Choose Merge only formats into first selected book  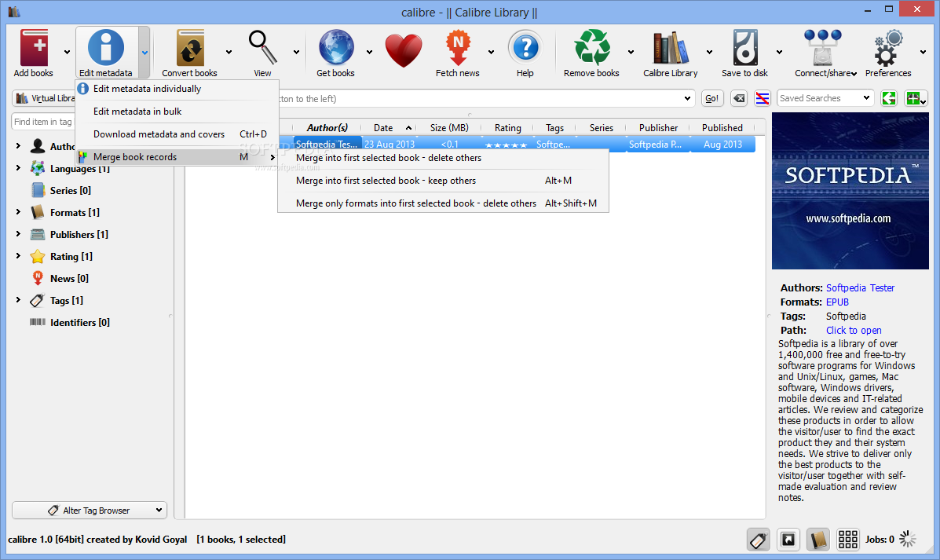[x=443, y=203]
